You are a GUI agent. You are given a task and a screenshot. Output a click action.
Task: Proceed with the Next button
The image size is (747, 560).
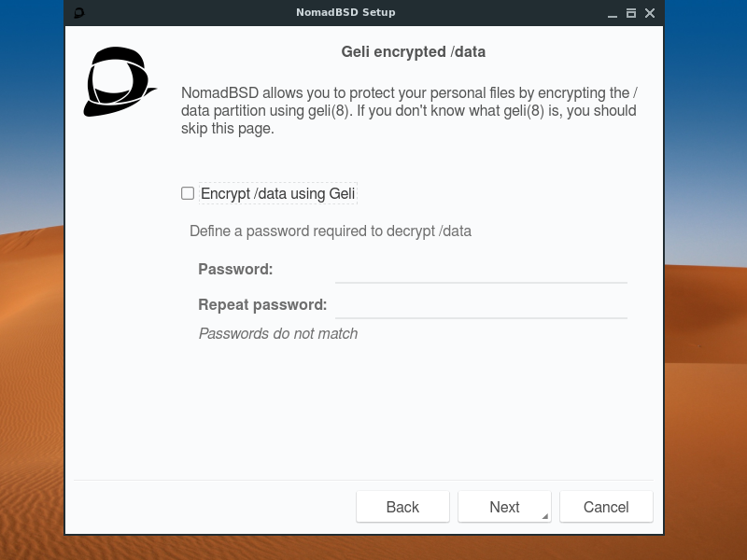tap(504, 507)
